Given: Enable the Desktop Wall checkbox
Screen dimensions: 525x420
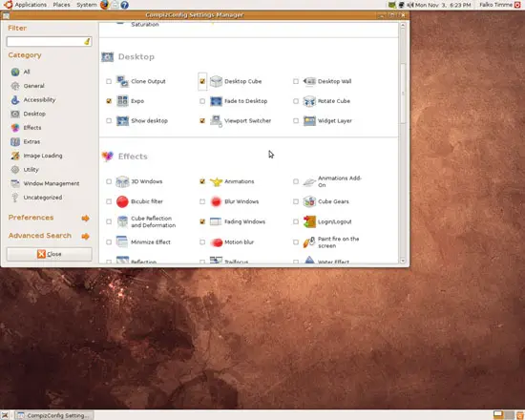Looking at the screenshot, I should [296, 81].
